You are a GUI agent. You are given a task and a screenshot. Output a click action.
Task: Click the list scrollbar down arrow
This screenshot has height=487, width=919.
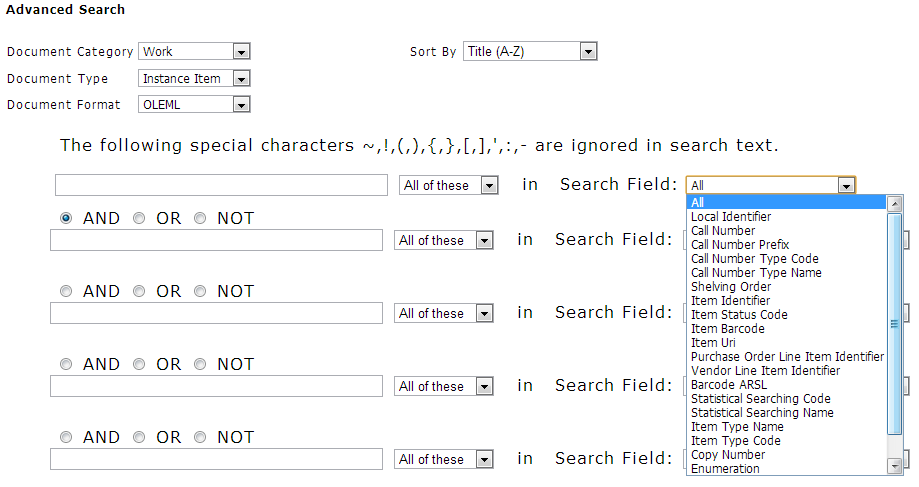click(894, 466)
